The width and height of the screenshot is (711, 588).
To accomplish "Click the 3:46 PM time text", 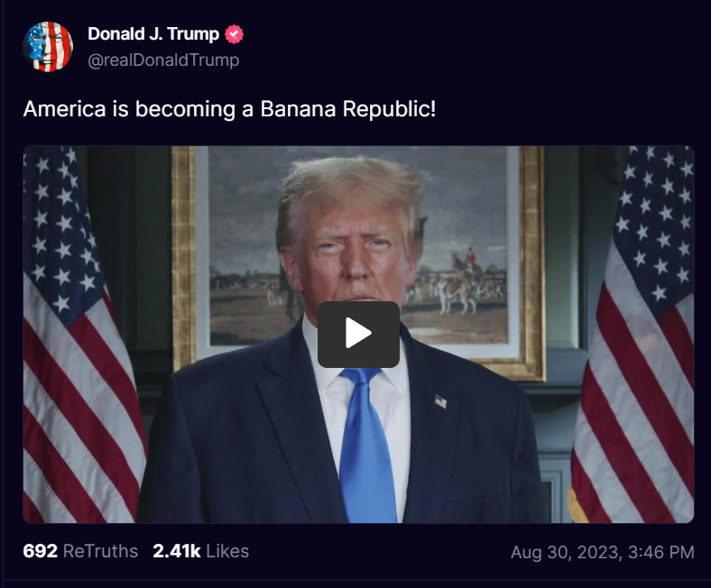I will tap(661, 552).
